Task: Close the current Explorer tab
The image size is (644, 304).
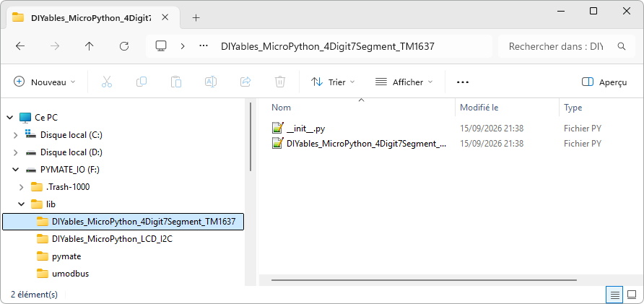Action: (x=165, y=17)
